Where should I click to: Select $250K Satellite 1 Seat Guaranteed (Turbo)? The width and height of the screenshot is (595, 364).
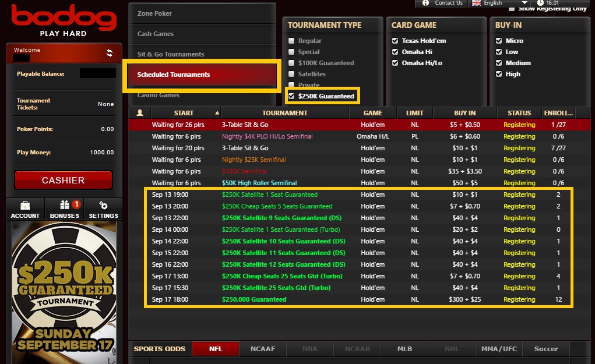pyautogui.click(x=358, y=230)
